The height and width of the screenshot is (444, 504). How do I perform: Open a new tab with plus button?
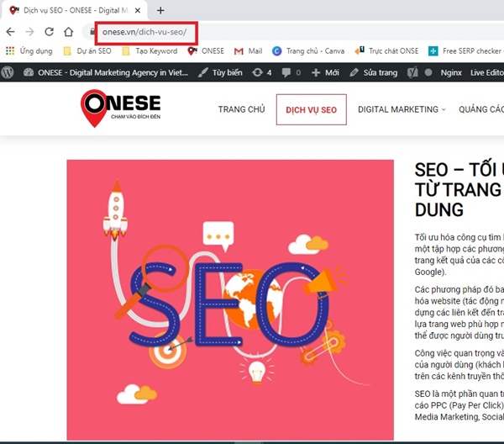point(160,11)
